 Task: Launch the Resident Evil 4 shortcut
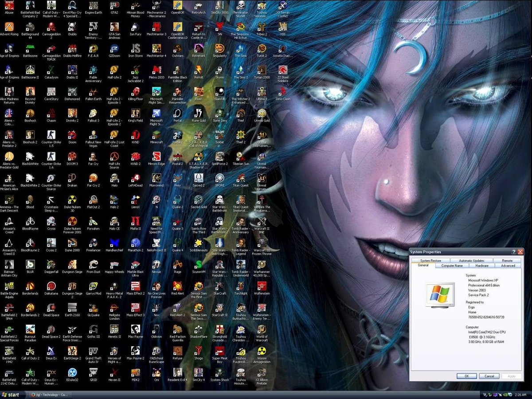177,375
